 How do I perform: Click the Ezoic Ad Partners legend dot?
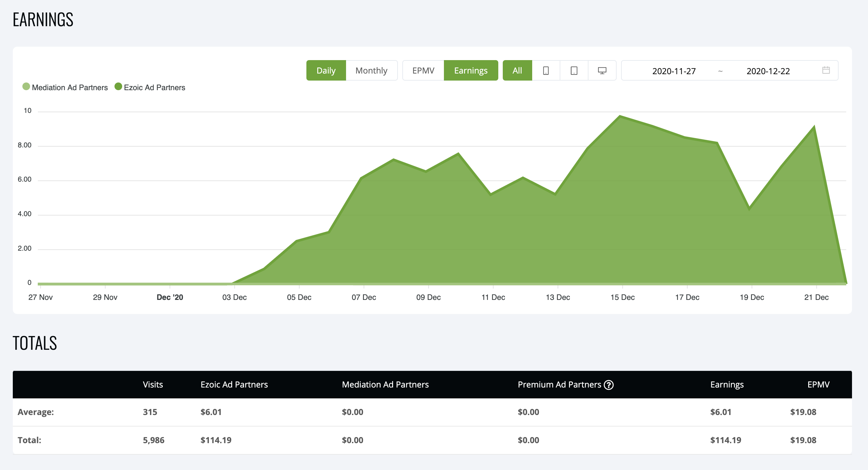pyautogui.click(x=118, y=87)
